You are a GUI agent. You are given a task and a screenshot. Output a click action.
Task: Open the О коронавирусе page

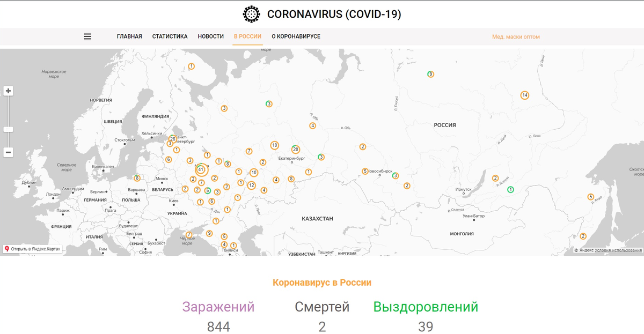(x=296, y=36)
